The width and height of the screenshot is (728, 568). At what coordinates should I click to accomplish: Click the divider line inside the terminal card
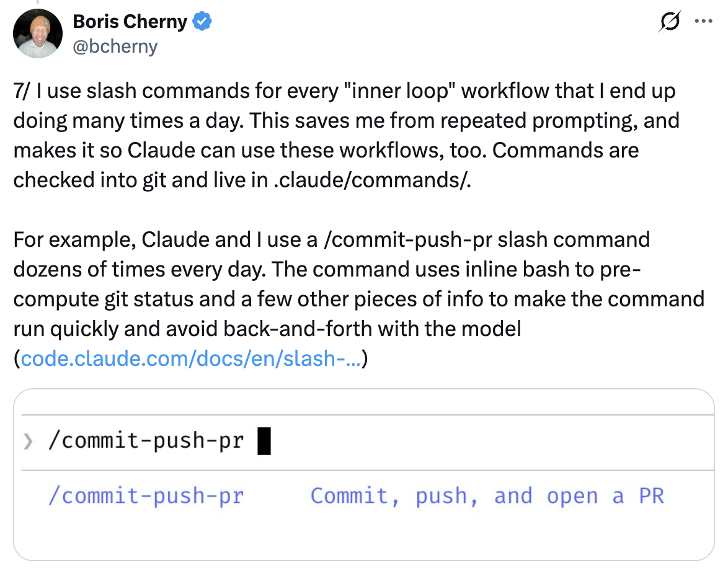pos(364,469)
